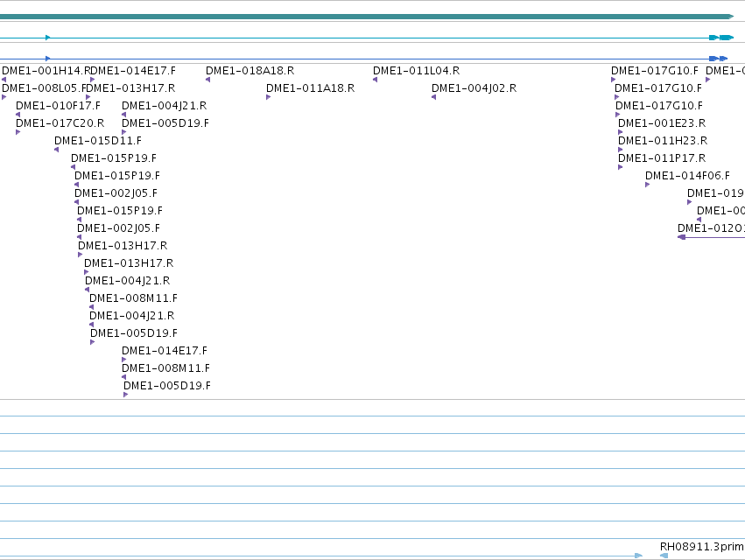Select the arrow glyph under DME1-011A18.R
Screen dimensions: 745x560
(x=269, y=97)
